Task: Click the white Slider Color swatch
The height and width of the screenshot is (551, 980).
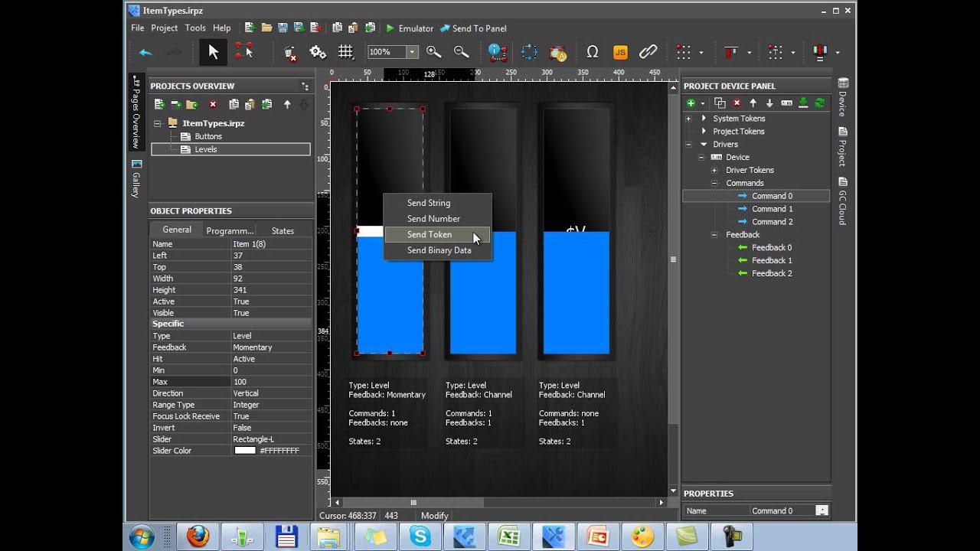Action: coord(245,451)
